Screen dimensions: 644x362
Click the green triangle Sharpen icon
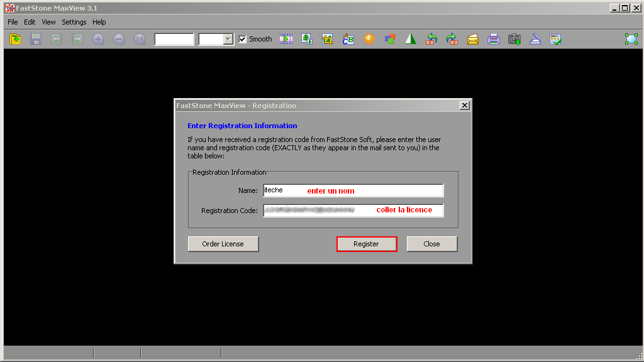coord(411,39)
